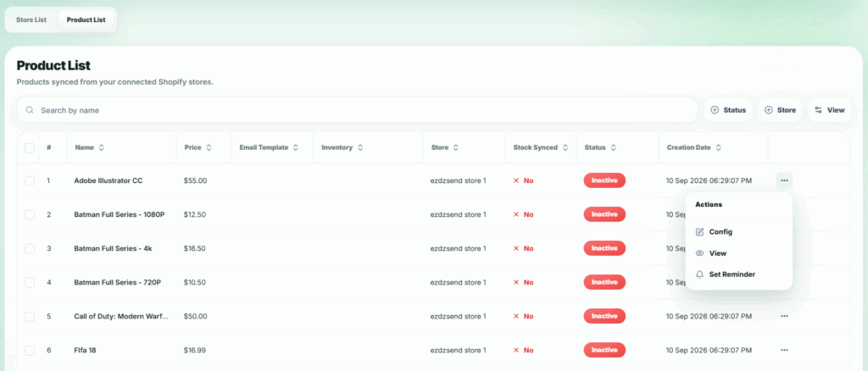
Task: Click the pencil icon beside Config
Action: click(x=699, y=232)
